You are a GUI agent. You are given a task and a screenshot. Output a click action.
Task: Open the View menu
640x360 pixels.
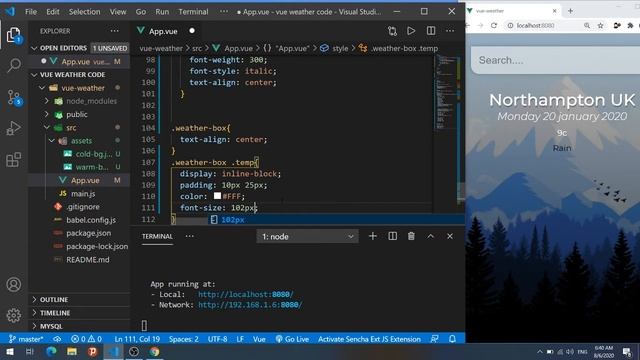118,12
